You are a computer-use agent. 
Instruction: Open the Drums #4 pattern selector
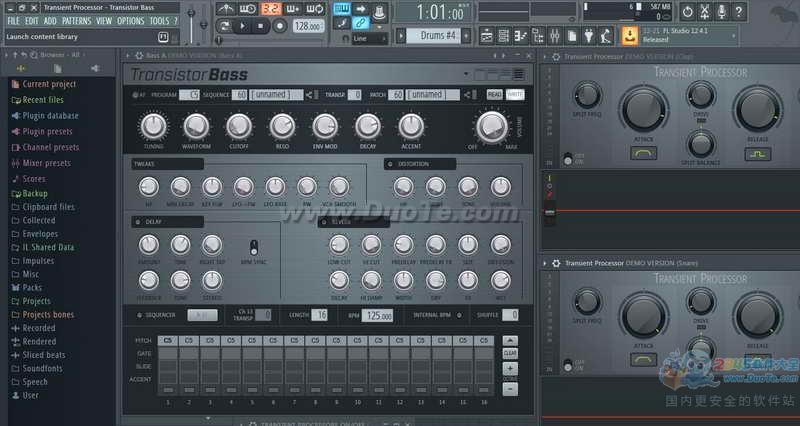point(434,36)
